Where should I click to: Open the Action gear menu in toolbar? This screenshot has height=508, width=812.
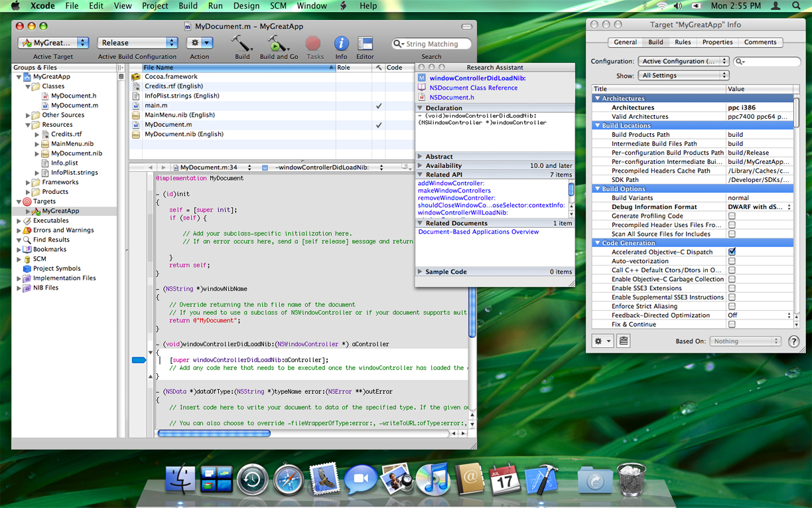(x=200, y=42)
